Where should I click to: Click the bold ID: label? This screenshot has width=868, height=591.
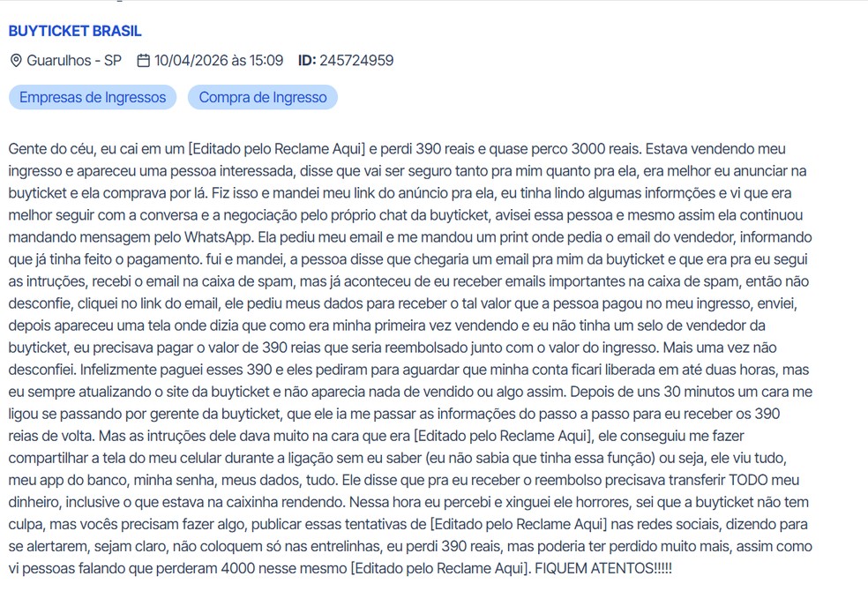pos(307,60)
